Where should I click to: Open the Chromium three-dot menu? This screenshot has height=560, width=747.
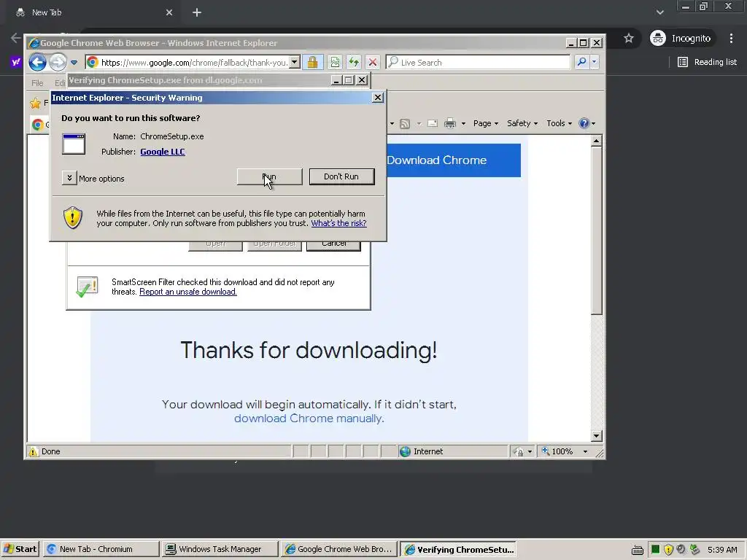(731, 38)
